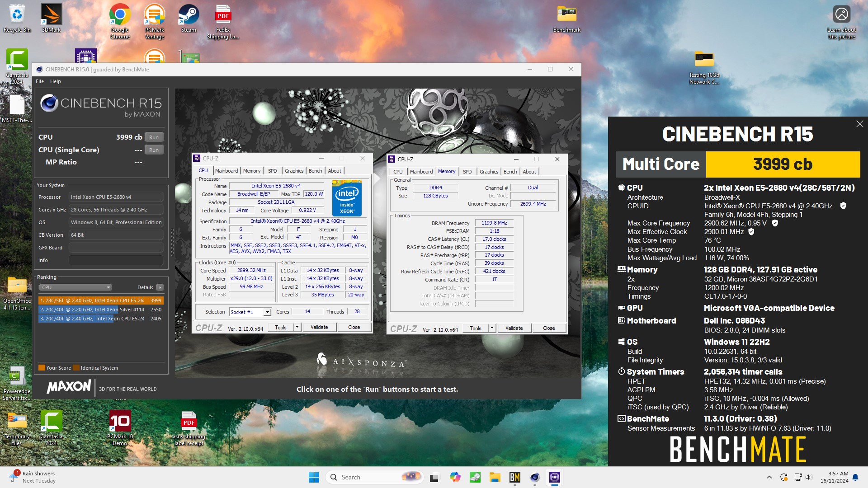868x488 pixels.
Task: Open the Cinebench taskbar icon
Action: coord(535,477)
